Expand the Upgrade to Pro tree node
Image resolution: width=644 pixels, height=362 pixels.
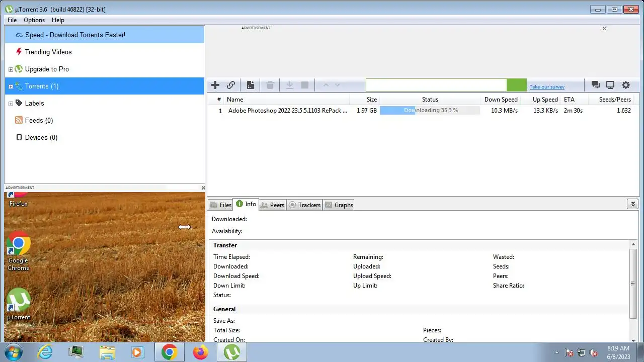pos(11,69)
